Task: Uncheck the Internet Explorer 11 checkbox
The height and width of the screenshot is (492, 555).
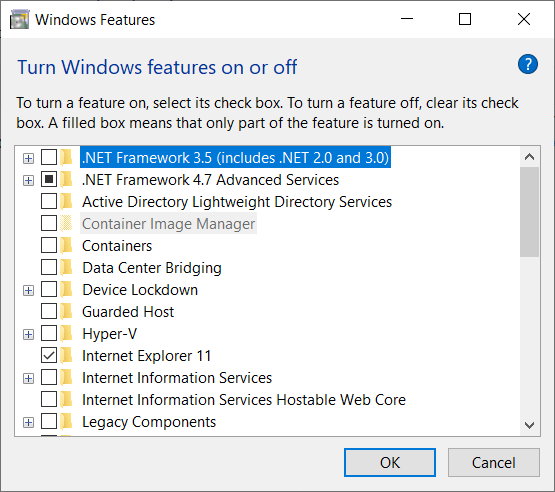Action: coord(49,355)
